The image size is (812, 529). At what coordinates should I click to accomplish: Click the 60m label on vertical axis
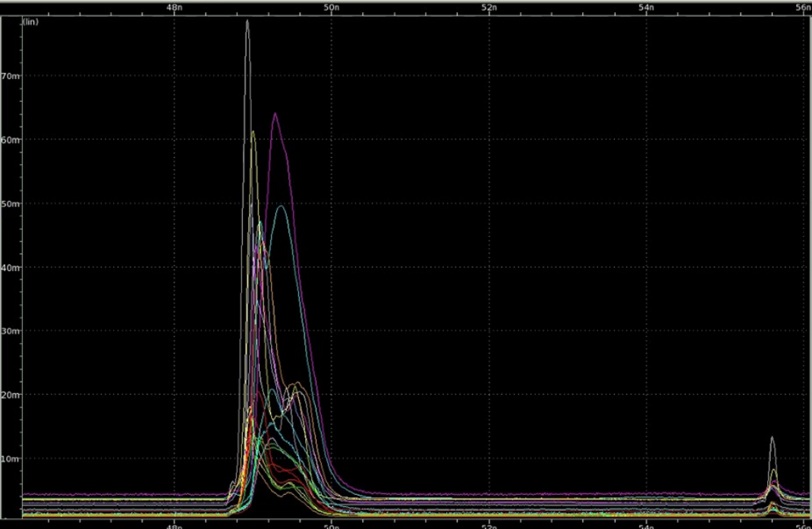(11, 140)
